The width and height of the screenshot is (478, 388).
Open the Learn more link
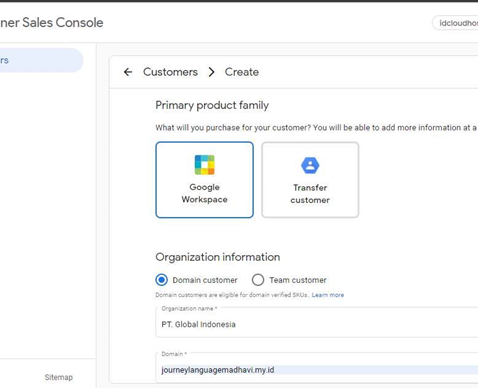point(328,295)
